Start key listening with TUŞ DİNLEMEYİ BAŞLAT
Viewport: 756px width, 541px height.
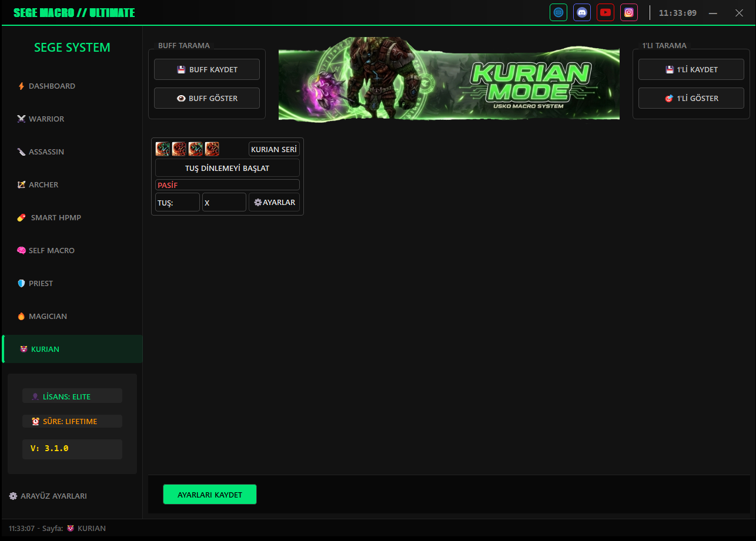[x=227, y=168]
